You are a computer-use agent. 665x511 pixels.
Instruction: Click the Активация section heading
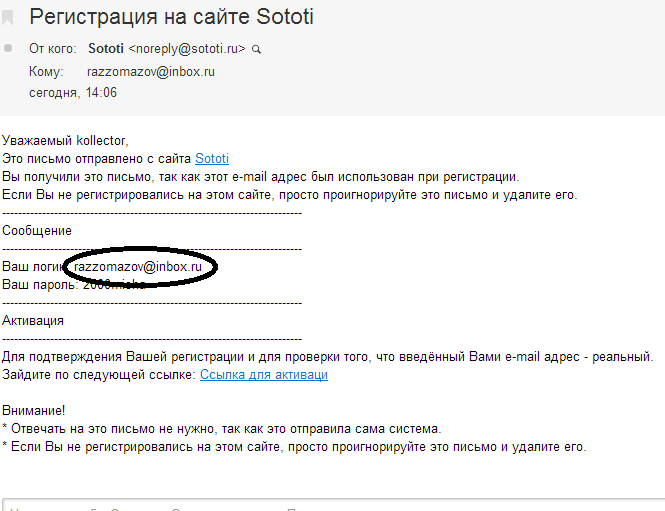click(33, 321)
